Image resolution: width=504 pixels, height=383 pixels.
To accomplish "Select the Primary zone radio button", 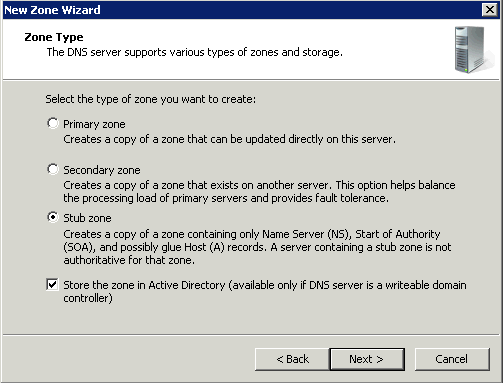I will (x=53, y=123).
